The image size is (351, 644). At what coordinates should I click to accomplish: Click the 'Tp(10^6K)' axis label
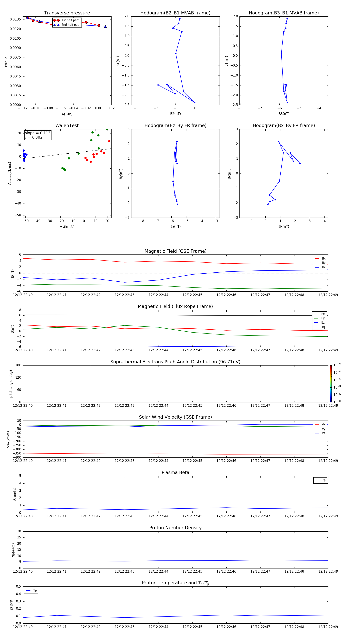[11, 605]
